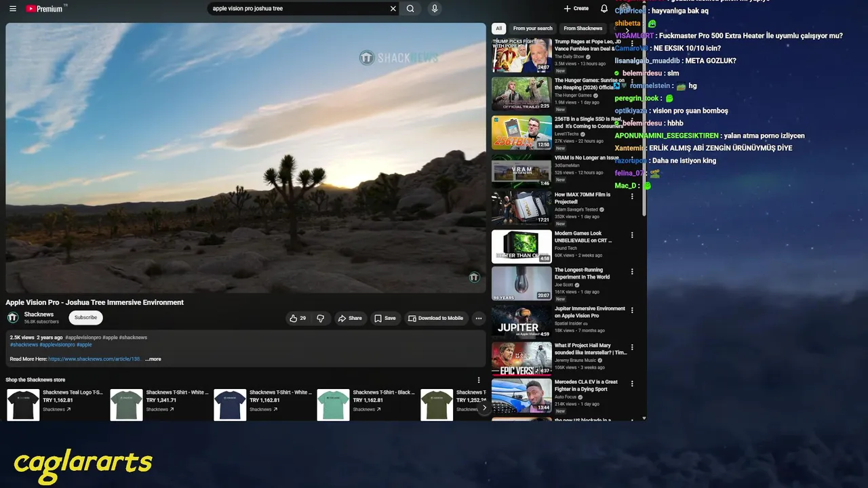Subscribe to the Shacknews channel
Viewport: 868px width, 488px height.
pos(85,317)
